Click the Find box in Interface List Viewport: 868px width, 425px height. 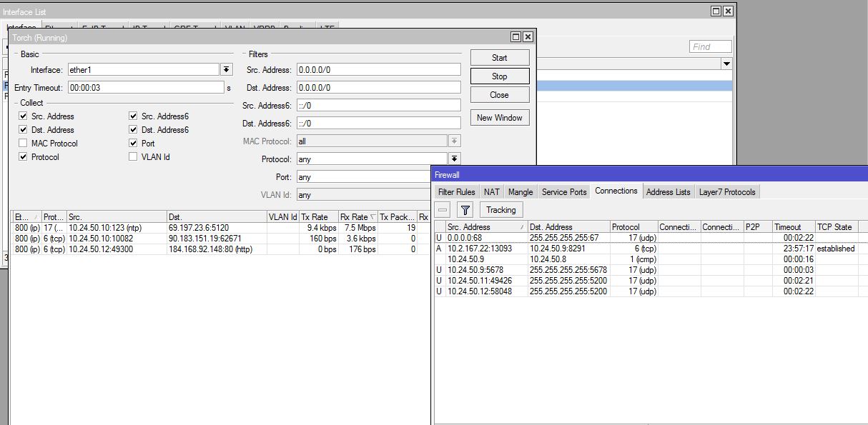(711, 46)
